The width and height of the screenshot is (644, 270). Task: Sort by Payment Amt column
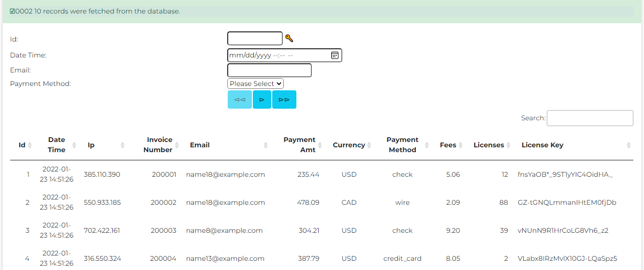(x=299, y=145)
